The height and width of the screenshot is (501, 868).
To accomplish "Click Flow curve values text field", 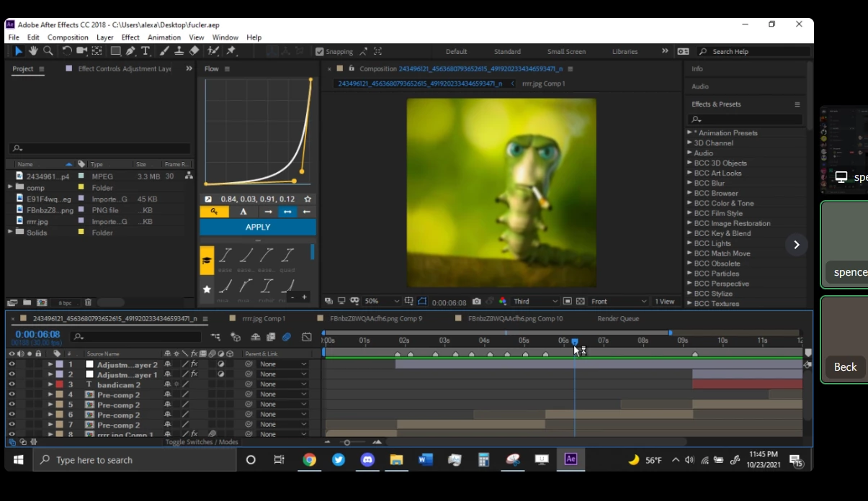I will [x=258, y=199].
